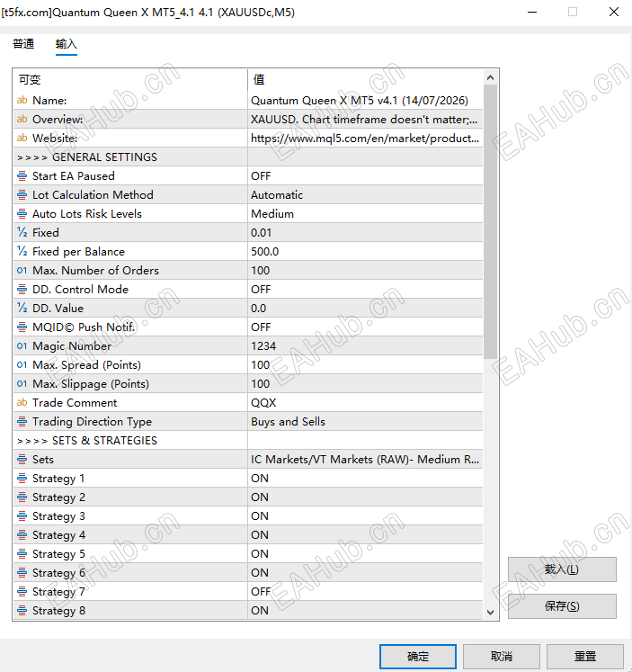Image resolution: width=632 pixels, height=672 pixels.
Task: Click the enum icon beside Lot Calculation Method
Action: point(22,194)
